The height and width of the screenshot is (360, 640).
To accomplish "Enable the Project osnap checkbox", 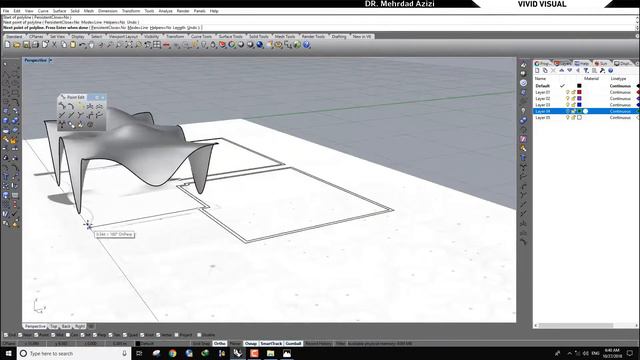I will point(177,335).
